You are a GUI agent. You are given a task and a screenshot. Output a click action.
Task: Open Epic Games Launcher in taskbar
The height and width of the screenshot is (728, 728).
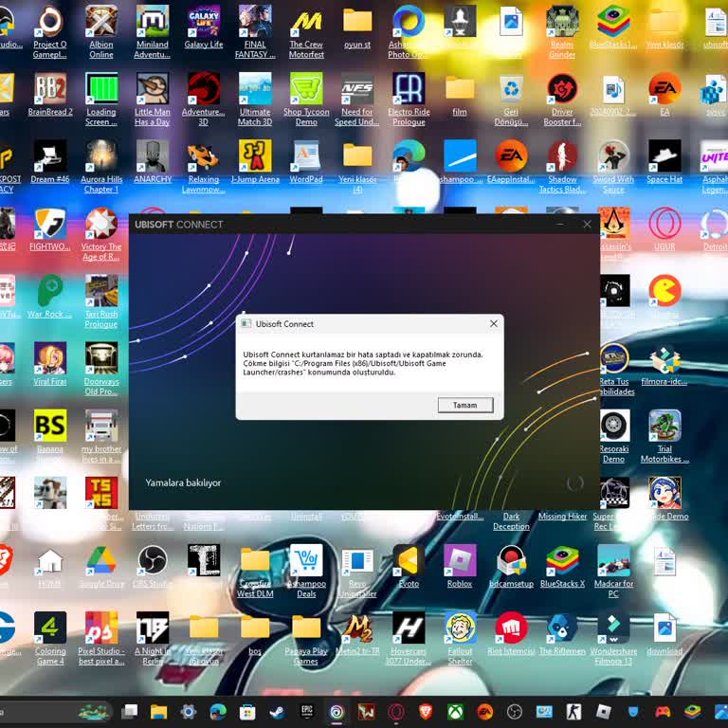pyautogui.click(x=307, y=712)
